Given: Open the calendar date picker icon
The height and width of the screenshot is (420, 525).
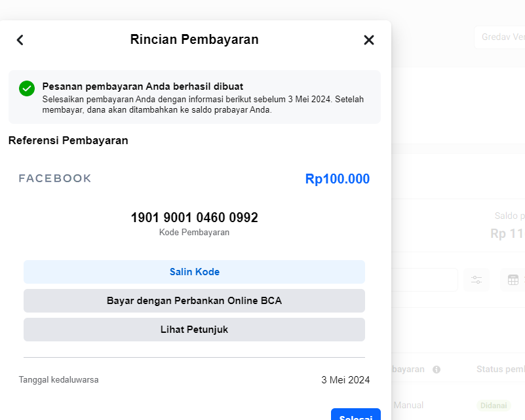Looking at the screenshot, I should pos(513,280).
